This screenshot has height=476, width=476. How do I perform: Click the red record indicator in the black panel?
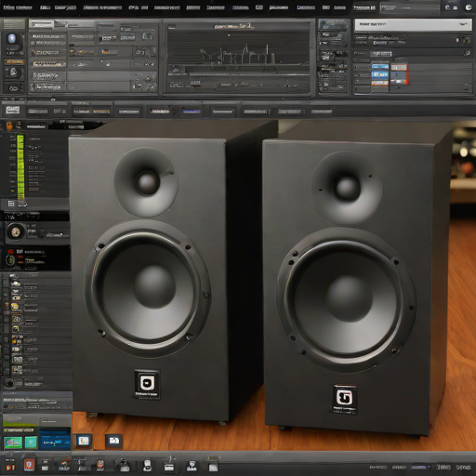coord(10,252)
